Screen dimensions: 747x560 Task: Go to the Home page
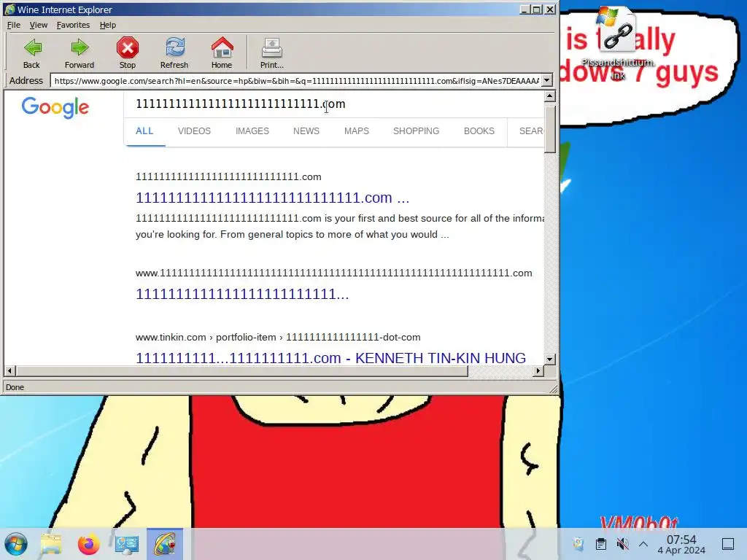coord(222,52)
